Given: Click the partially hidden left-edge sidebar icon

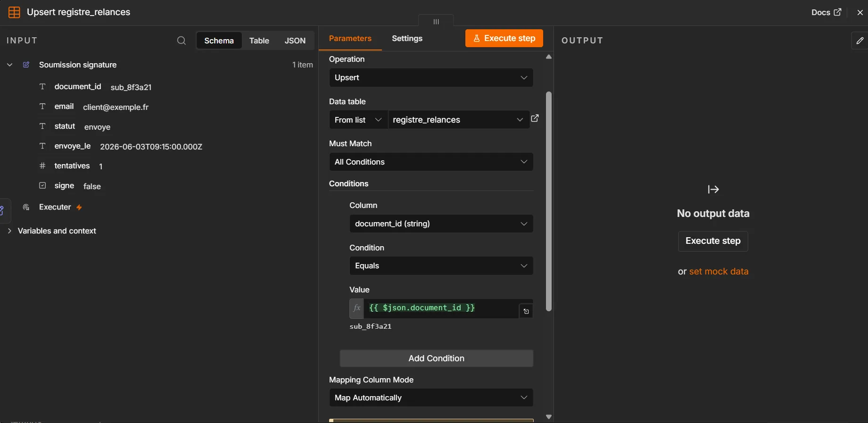Looking at the screenshot, I should tap(3, 210).
